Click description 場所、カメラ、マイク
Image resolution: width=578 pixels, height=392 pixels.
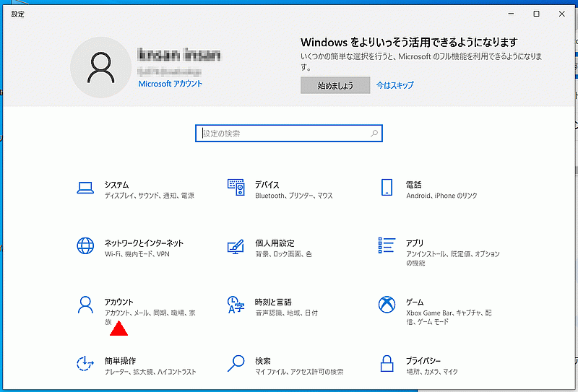coord(432,372)
